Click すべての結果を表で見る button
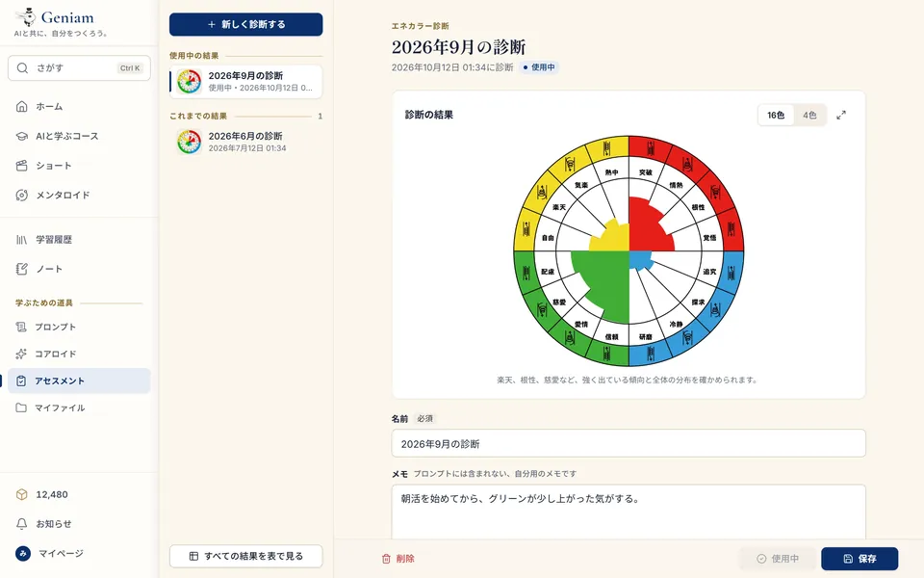 [245, 556]
